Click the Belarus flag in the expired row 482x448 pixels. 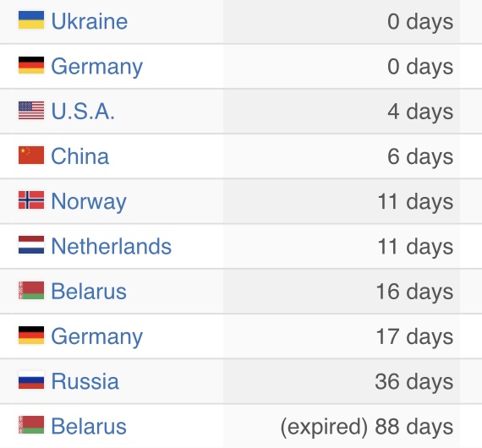point(31,425)
